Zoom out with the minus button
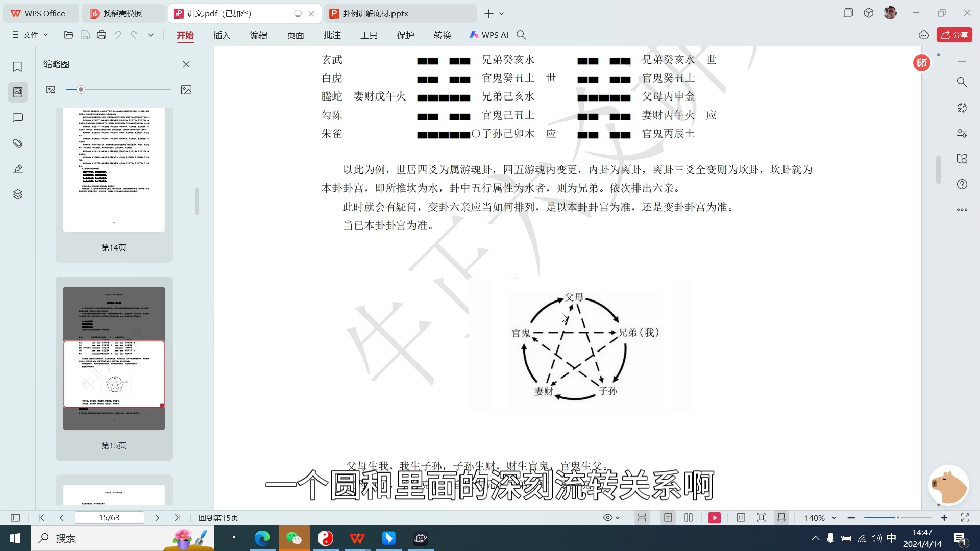The width and height of the screenshot is (980, 551). point(851,518)
